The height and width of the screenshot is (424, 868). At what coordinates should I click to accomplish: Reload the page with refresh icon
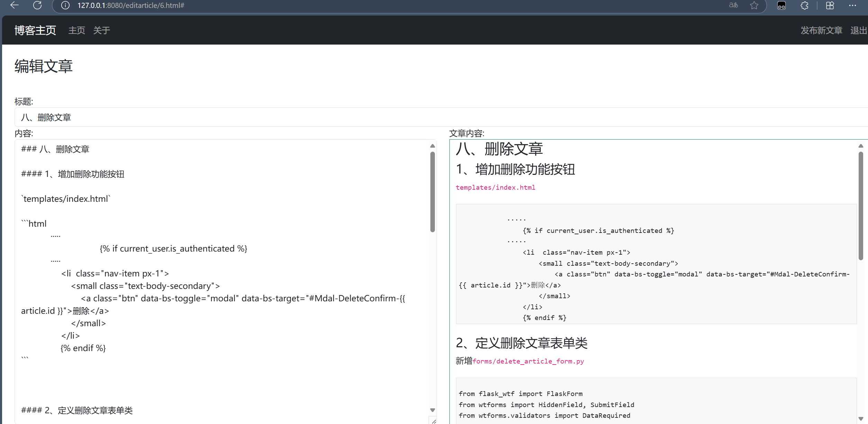(x=37, y=5)
